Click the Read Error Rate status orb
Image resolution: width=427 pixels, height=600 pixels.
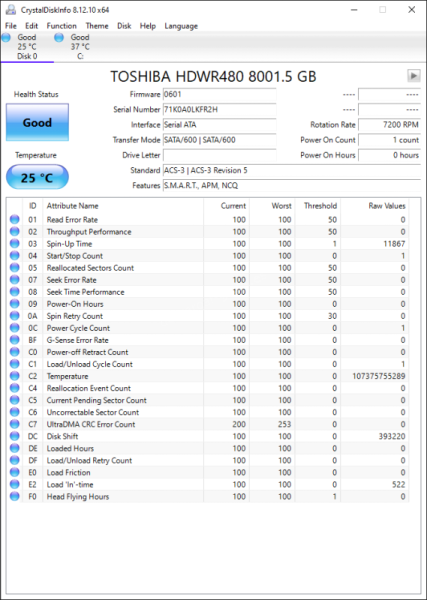pos(15,220)
